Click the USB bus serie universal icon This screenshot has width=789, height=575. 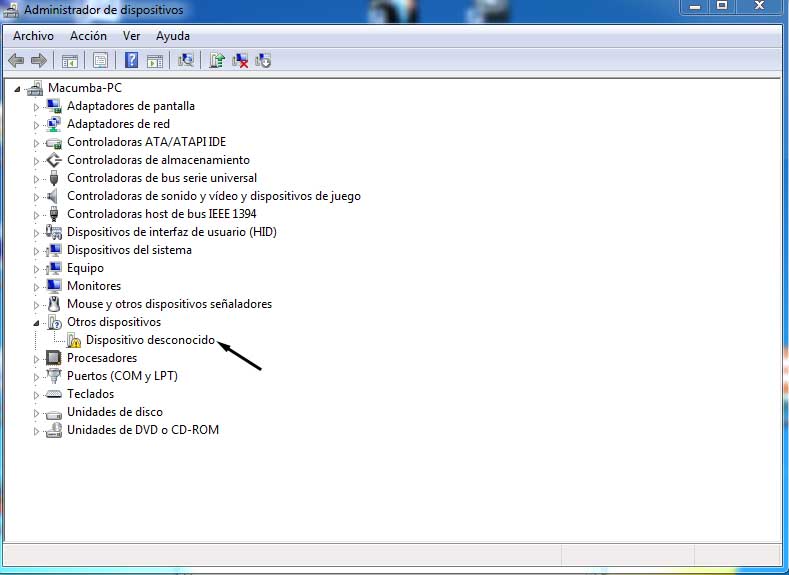click(x=54, y=178)
